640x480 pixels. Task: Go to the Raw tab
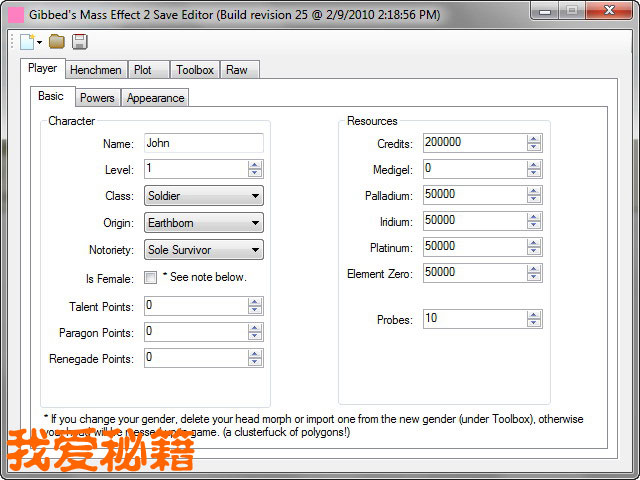(x=237, y=70)
